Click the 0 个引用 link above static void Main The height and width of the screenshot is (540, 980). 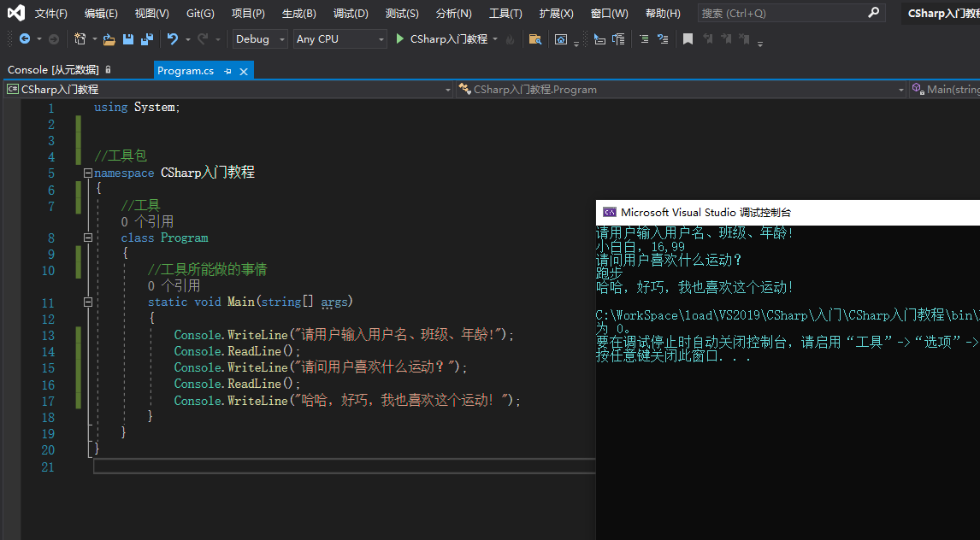(174, 286)
